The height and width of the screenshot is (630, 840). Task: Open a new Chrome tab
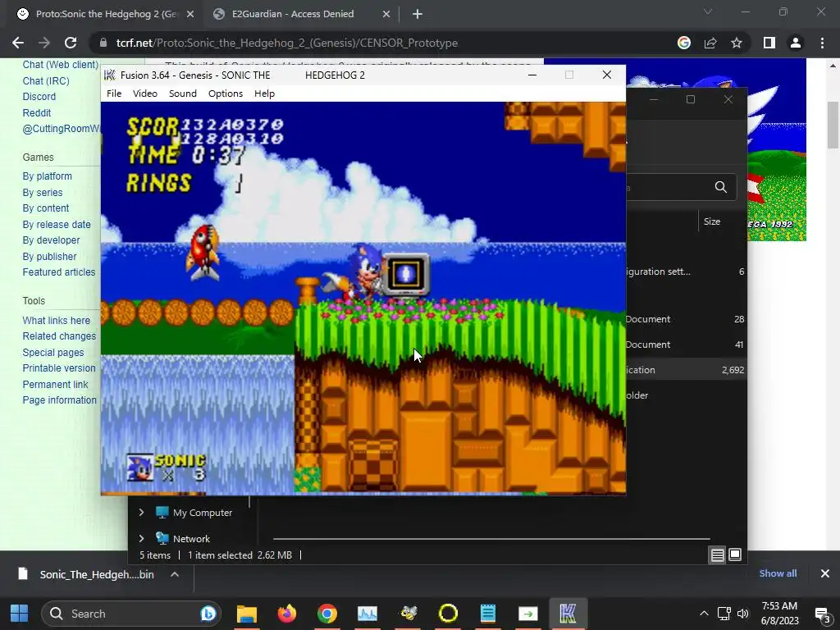418,14
